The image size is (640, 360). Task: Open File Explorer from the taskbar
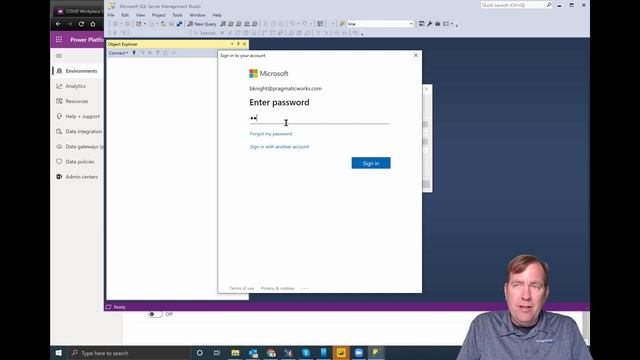235,353
